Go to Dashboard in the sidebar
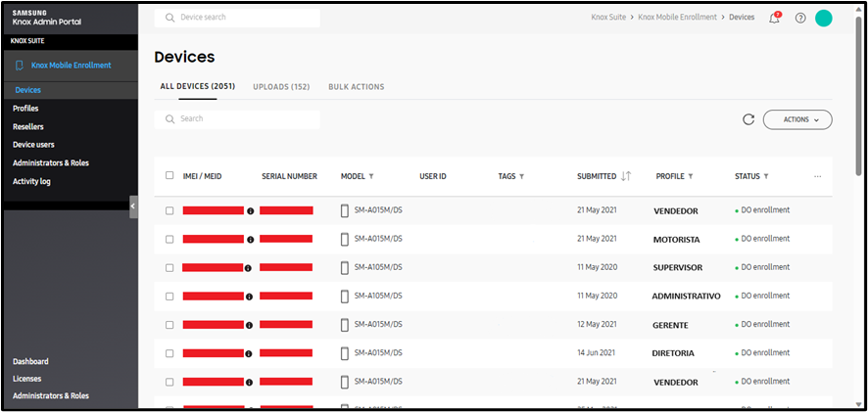Screen dimensions: 868x412 pos(30,361)
